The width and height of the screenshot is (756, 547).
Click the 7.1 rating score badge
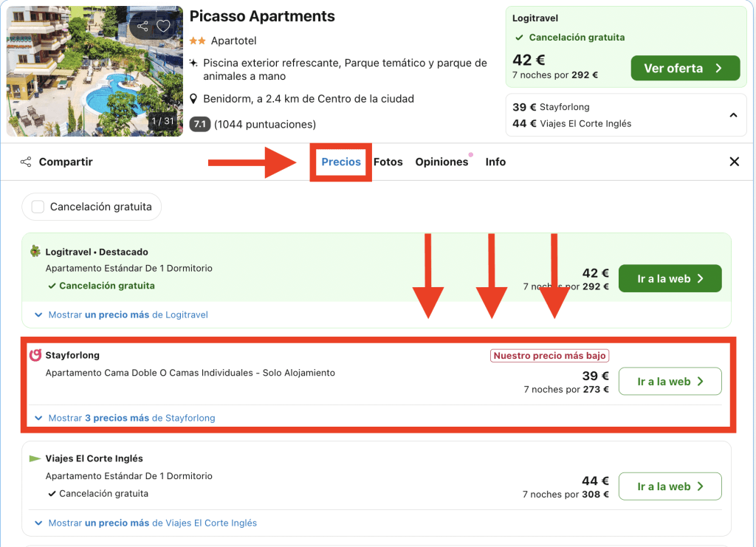click(x=199, y=124)
